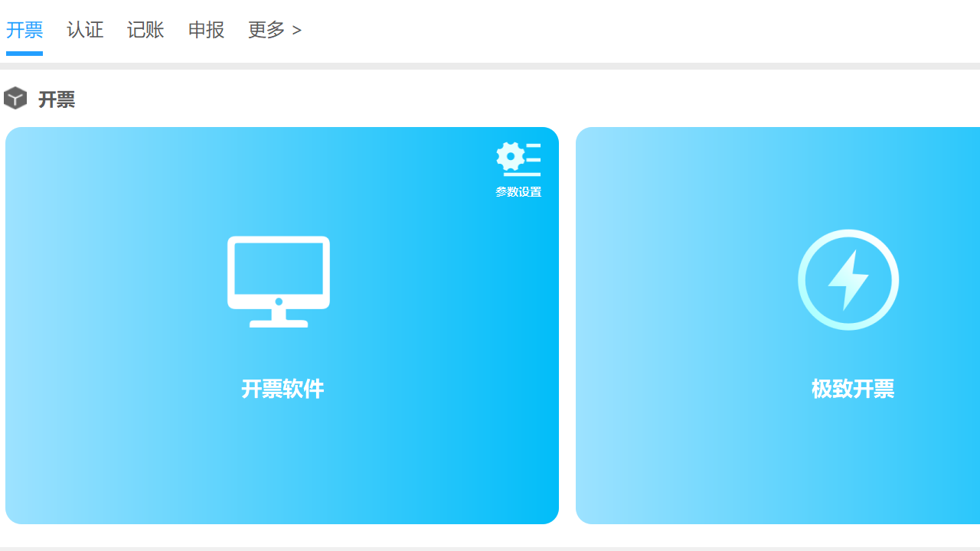Expand the 更多 menu
This screenshot has height=551, width=980.
266,30
